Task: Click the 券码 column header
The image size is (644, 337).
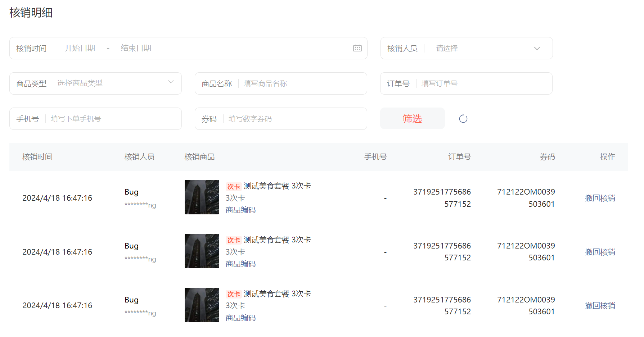Action: (x=547, y=157)
